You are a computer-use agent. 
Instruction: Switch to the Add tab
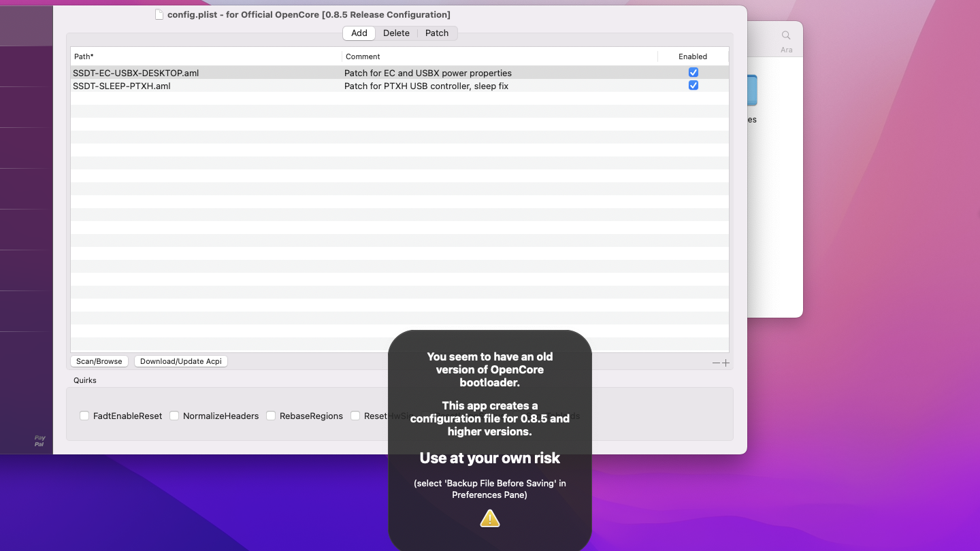point(359,33)
